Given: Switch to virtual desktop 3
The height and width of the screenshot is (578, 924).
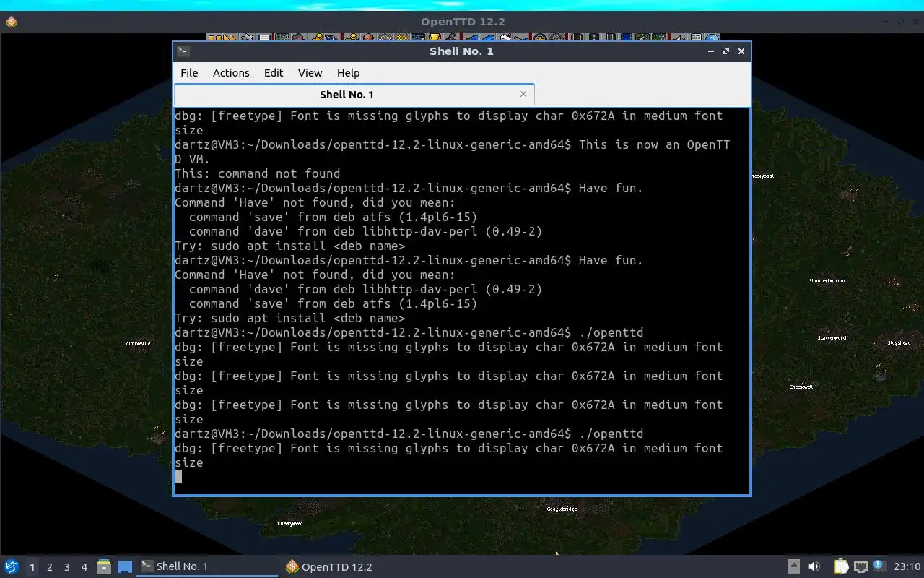Looking at the screenshot, I should click(66, 567).
